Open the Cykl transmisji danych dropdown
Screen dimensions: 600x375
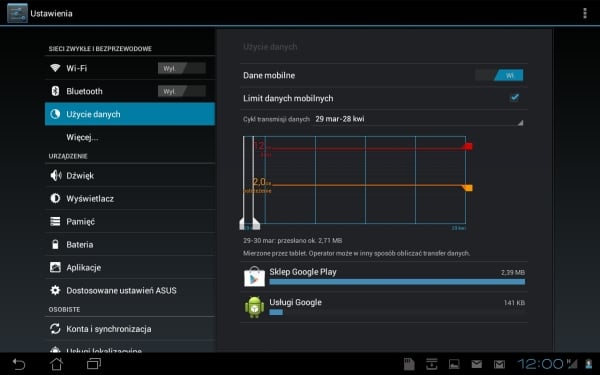tap(418, 119)
